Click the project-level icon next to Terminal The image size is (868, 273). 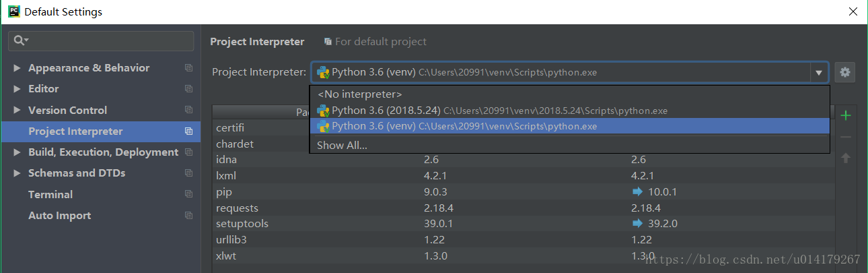pos(188,194)
